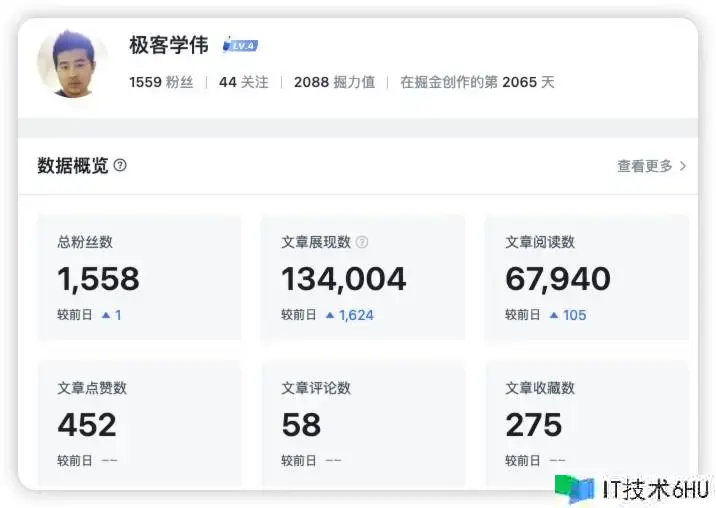Image resolution: width=716 pixels, height=508 pixels.
Task: Expand 查看更多 with the chevron arrow
Action: [683, 166]
